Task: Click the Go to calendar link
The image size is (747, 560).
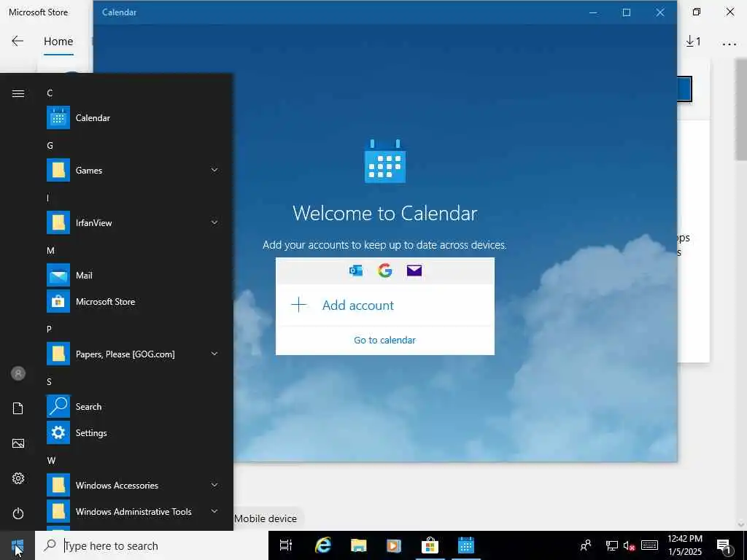Action: 385,340
